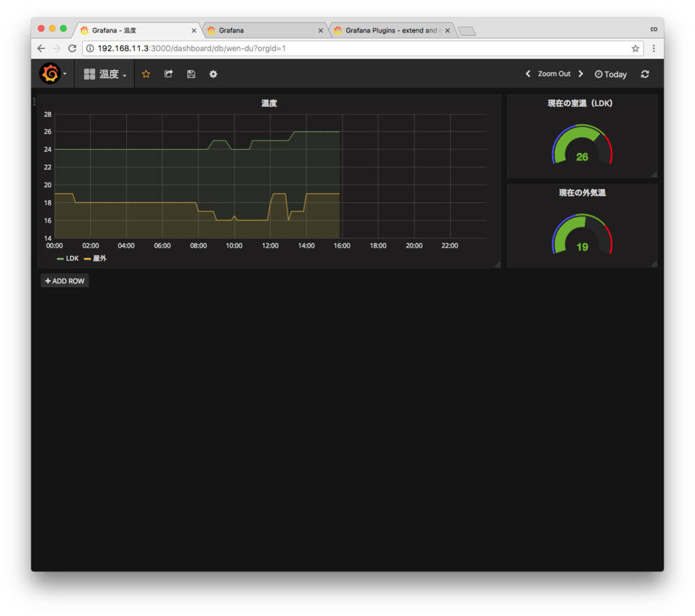Open the Chrome three-dot menu
695x616 pixels.
pyautogui.click(x=654, y=48)
